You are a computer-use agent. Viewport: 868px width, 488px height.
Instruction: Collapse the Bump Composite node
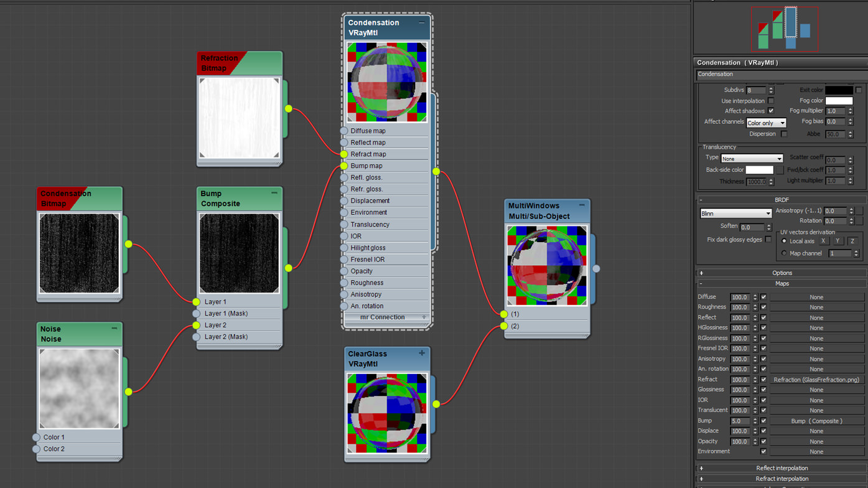coord(274,194)
